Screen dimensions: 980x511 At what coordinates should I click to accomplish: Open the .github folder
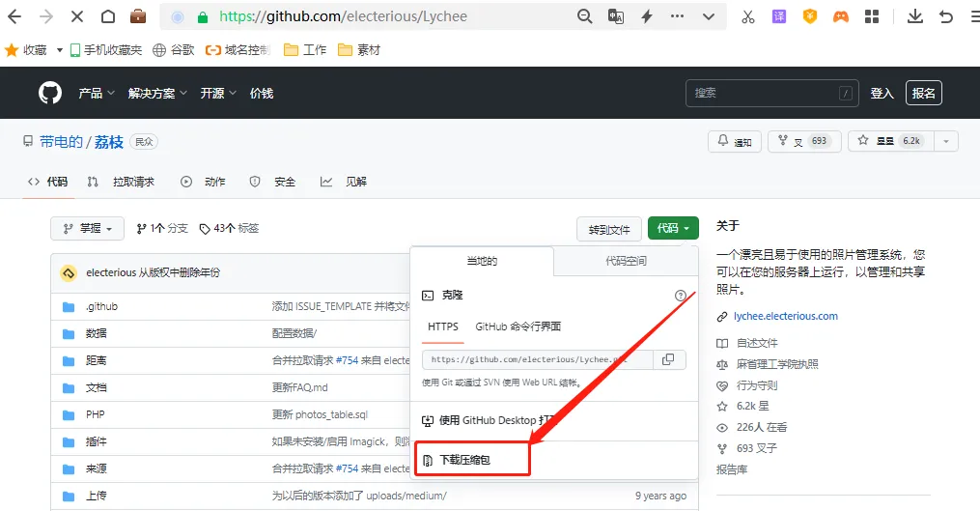click(x=102, y=306)
